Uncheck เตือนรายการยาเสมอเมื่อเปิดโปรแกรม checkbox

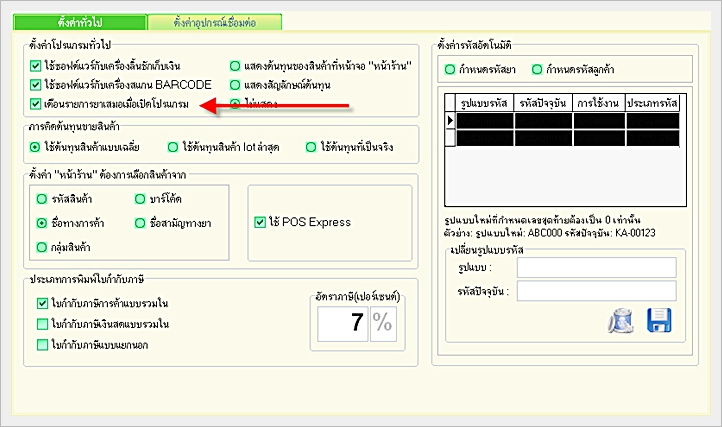[x=35, y=104]
